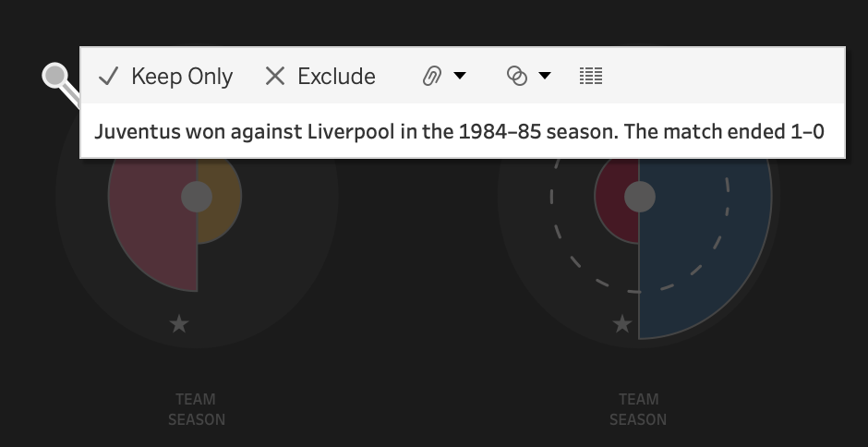This screenshot has width=868, height=447.
Task: Click the Juventus won against Liverpool tooltip text
Action: (x=459, y=131)
